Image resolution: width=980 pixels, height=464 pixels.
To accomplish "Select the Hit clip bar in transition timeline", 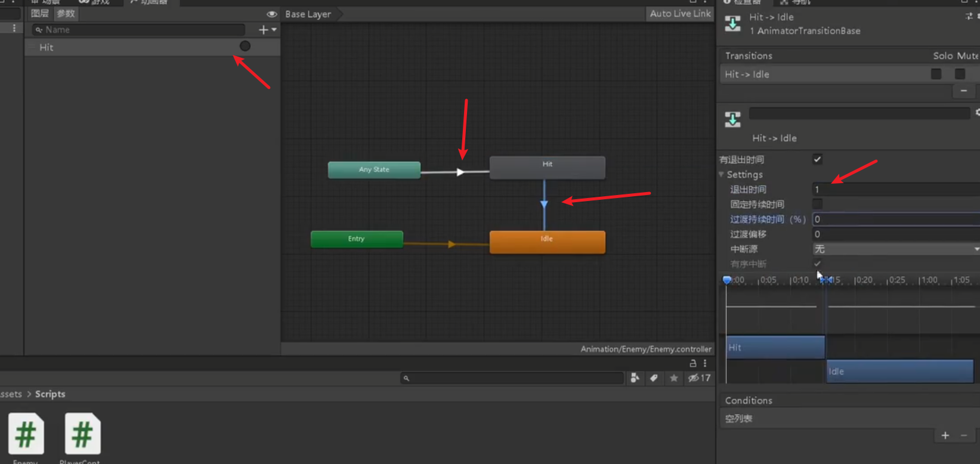I will click(775, 347).
